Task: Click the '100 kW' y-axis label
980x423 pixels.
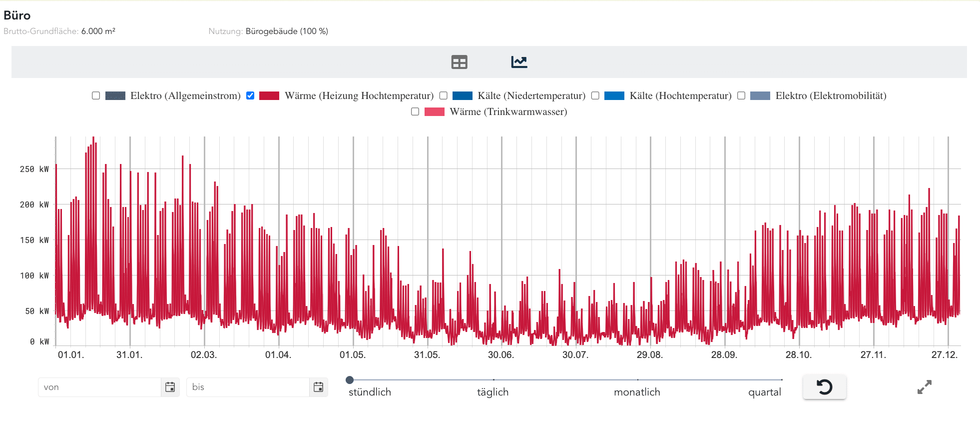Action: pyautogui.click(x=34, y=275)
